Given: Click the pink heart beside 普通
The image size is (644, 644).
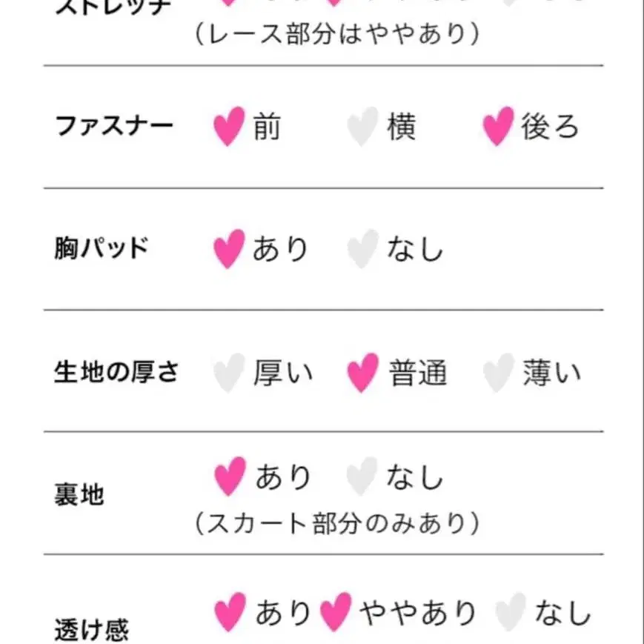Looking at the screenshot, I should 362,373.
